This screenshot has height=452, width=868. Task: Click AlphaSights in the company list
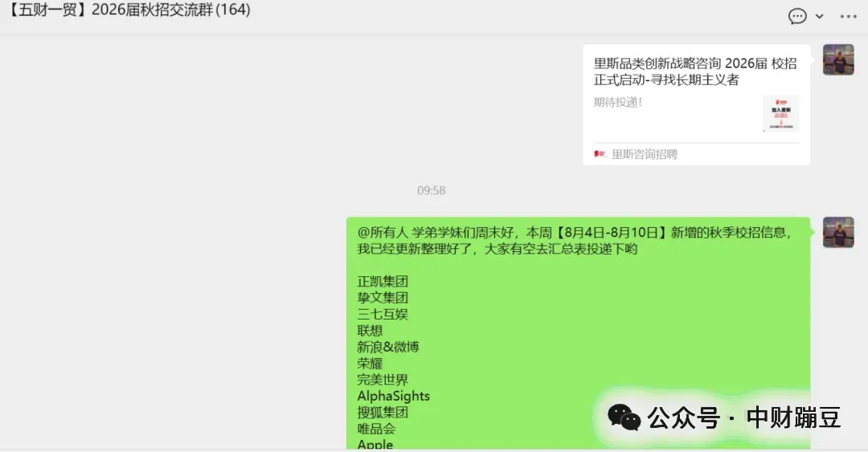[x=394, y=396]
